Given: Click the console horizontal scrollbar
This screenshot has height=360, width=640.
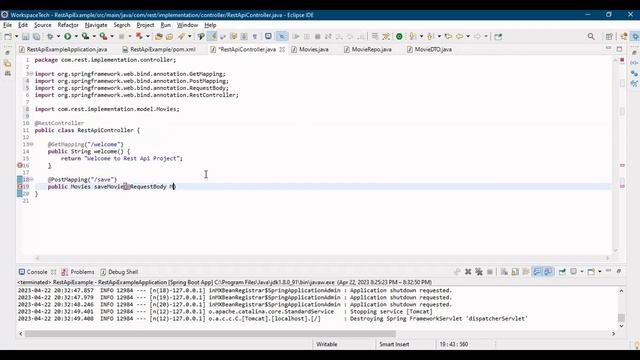Looking at the screenshot, I should point(210,334).
